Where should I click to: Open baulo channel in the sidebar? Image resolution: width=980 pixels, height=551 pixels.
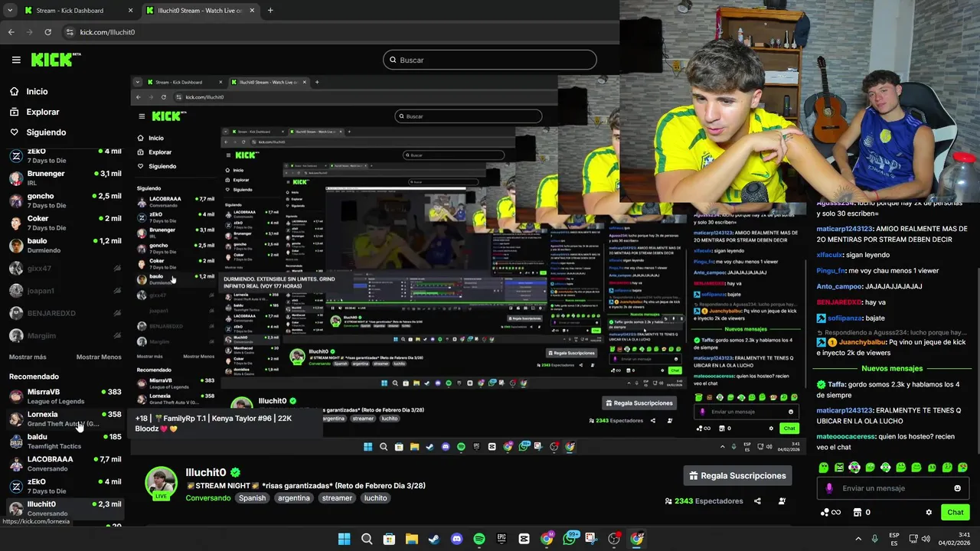pyautogui.click(x=64, y=245)
